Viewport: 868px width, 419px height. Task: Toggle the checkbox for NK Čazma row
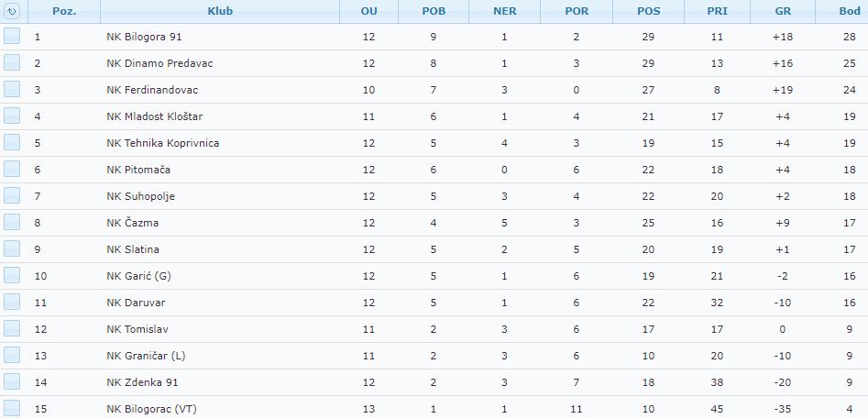coord(12,222)
